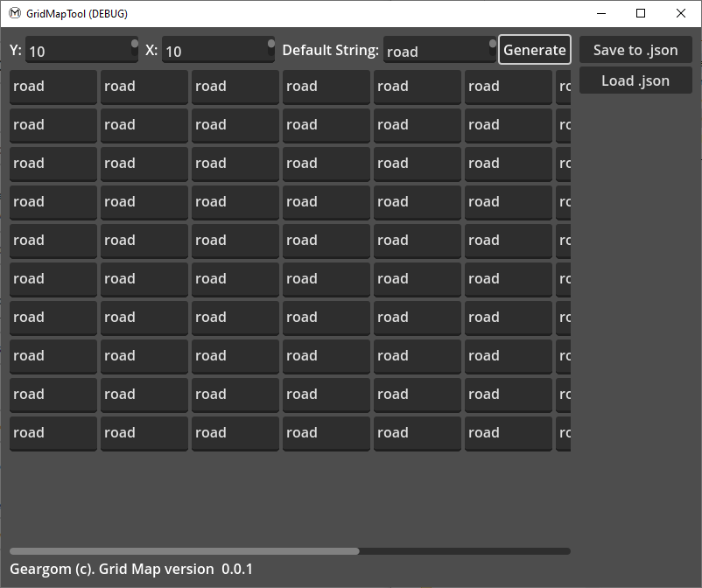Select the road cell in first row, sixth column
This screenshot has width=702, height=588.
click(x=509, y=87)
